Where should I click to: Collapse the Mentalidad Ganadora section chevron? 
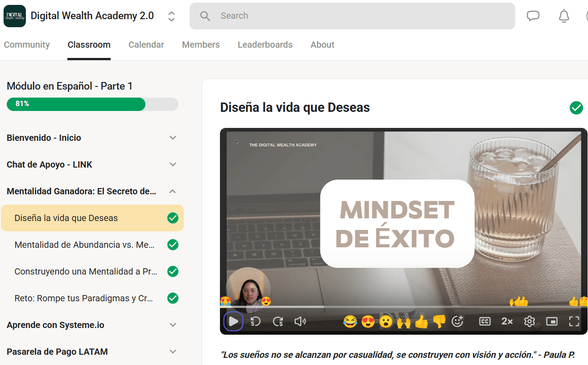[x=173, y=191]
